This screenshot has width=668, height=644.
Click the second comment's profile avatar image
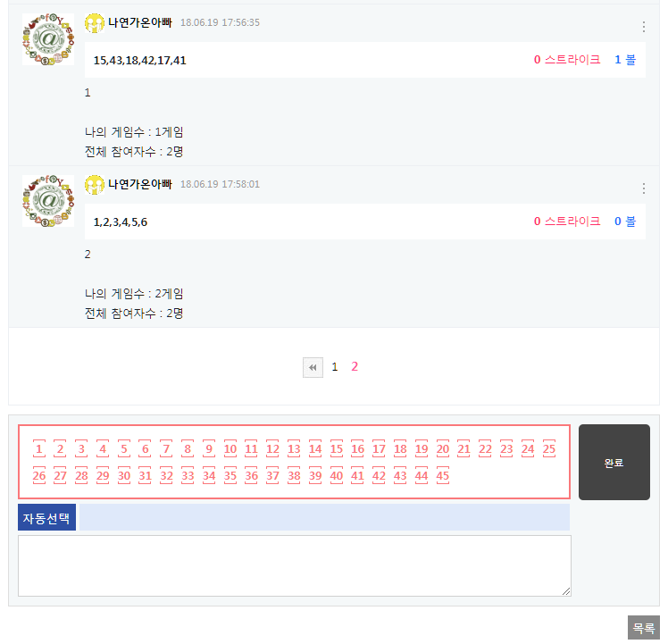tap(48, 200)
